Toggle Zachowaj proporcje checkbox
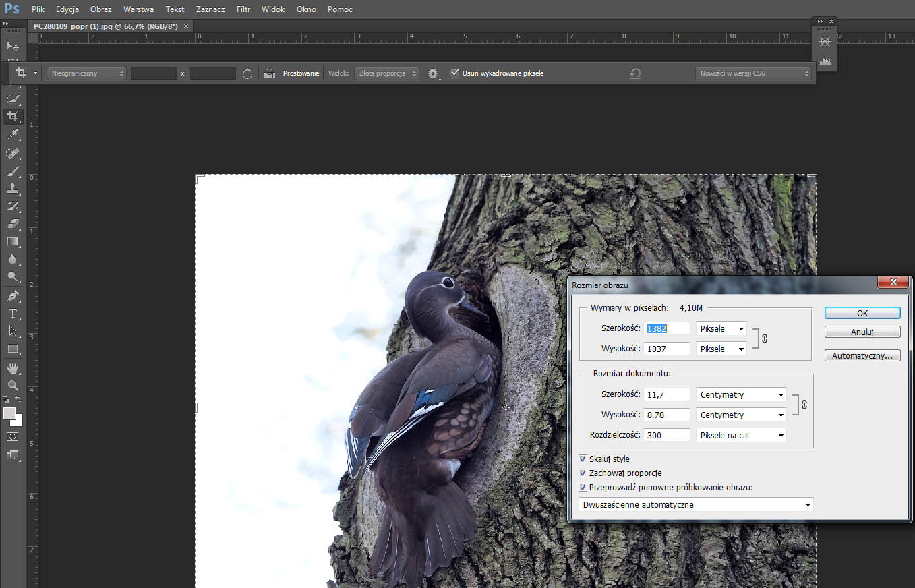 [583, 473]
